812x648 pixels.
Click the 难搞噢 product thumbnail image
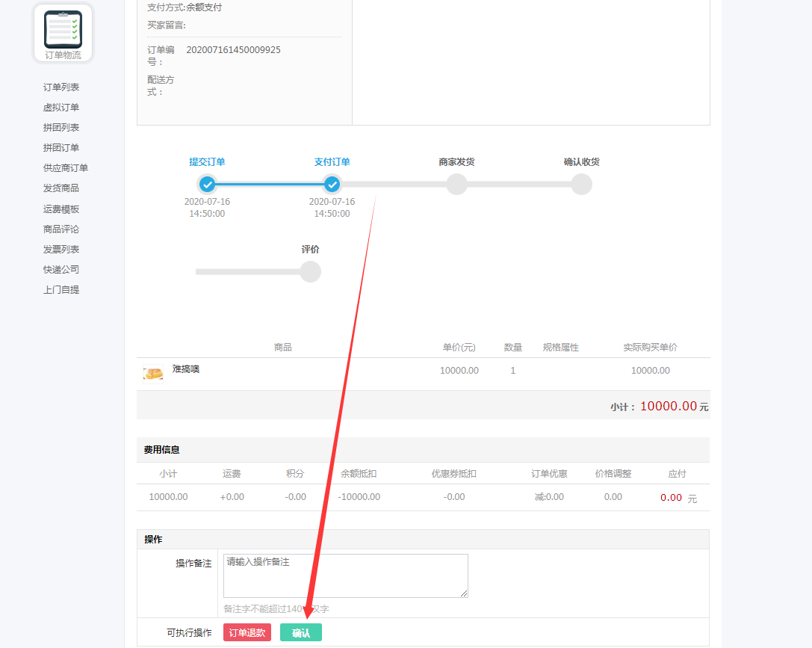pos(153,373)
